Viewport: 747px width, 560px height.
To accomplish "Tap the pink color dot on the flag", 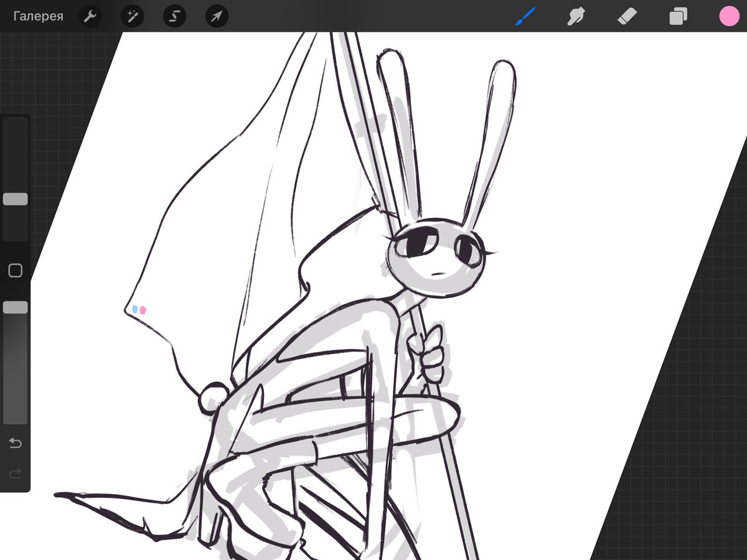I will (143, 309).
